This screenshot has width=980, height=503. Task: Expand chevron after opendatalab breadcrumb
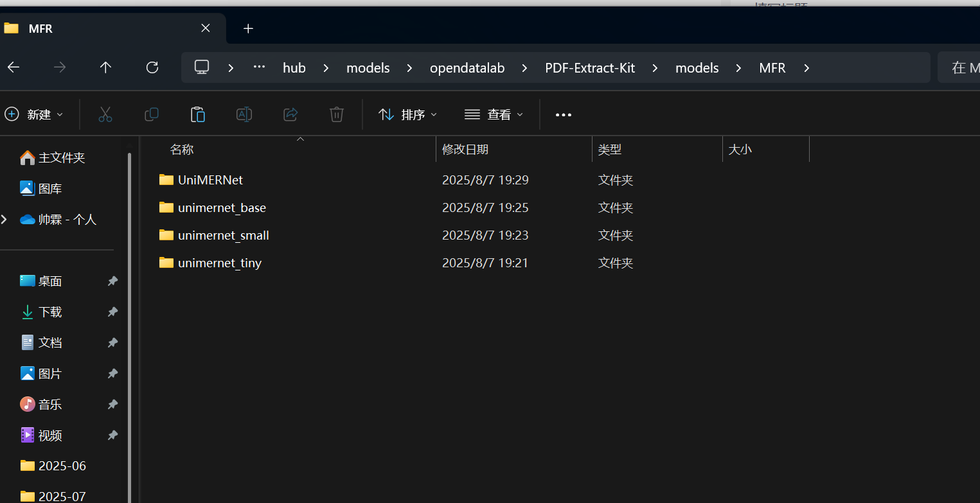(525, 68)
